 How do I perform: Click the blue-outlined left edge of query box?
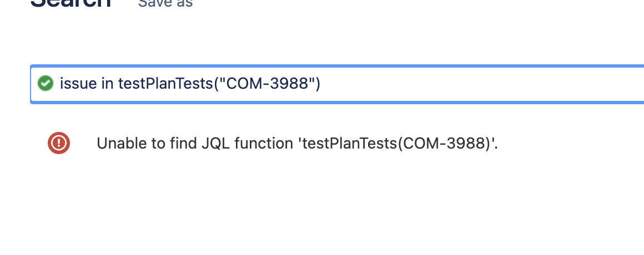tap(31, 84)
